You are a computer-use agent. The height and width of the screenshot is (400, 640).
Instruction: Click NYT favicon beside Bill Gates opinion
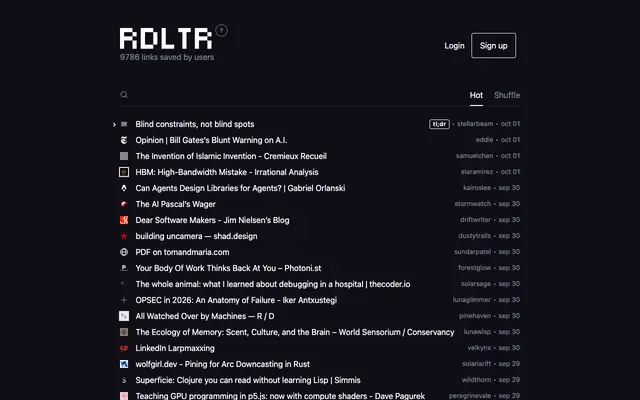pyautogui.click(x=124, y=140)
